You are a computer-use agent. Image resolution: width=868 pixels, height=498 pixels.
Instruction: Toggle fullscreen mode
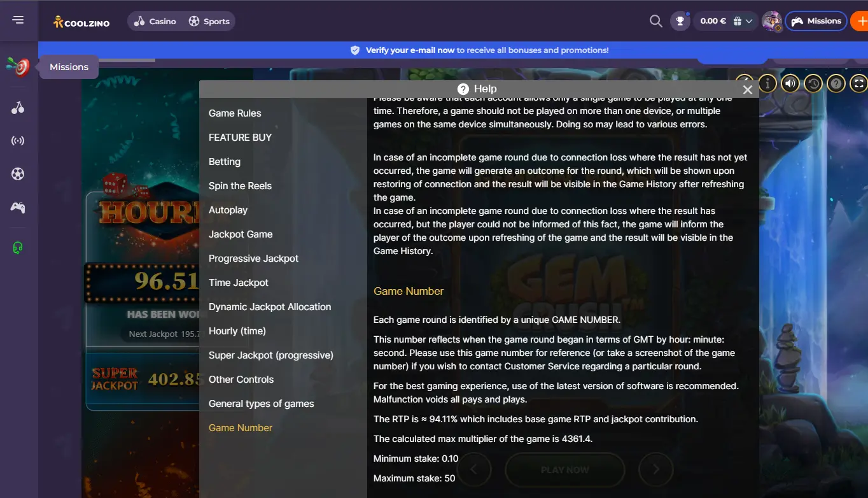pos(859,83)
